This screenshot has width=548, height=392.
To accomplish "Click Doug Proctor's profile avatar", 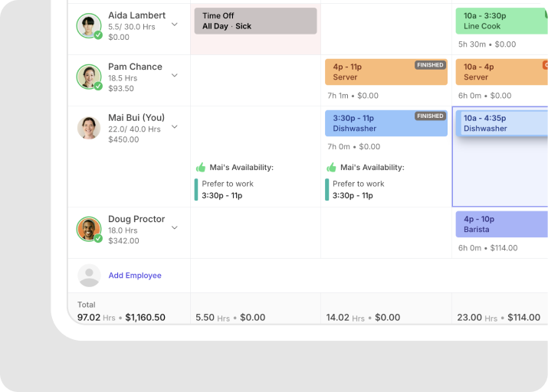I will pos(89,229).
